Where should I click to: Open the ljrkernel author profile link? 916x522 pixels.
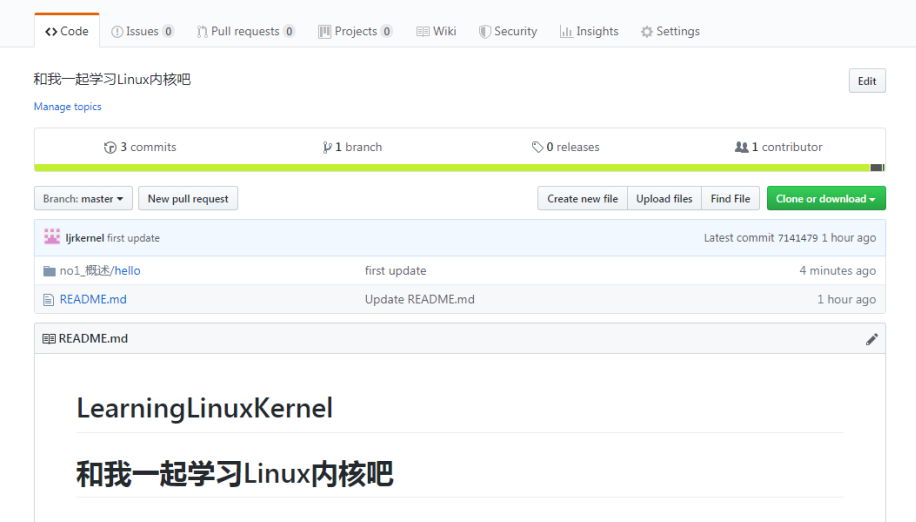coord(85,238)
